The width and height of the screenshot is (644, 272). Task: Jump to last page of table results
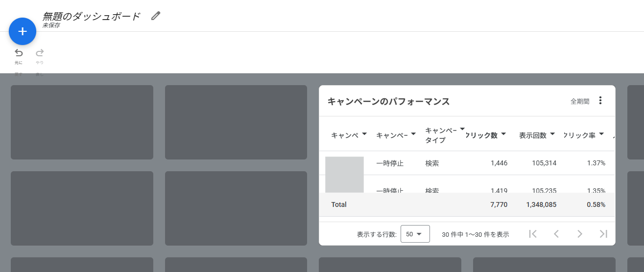pyautogui.click(x=603, y=234)
